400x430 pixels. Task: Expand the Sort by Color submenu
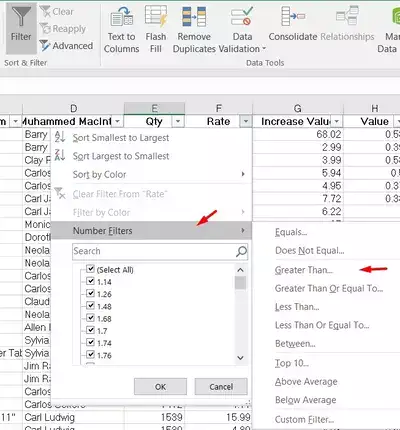coord(151,174)
